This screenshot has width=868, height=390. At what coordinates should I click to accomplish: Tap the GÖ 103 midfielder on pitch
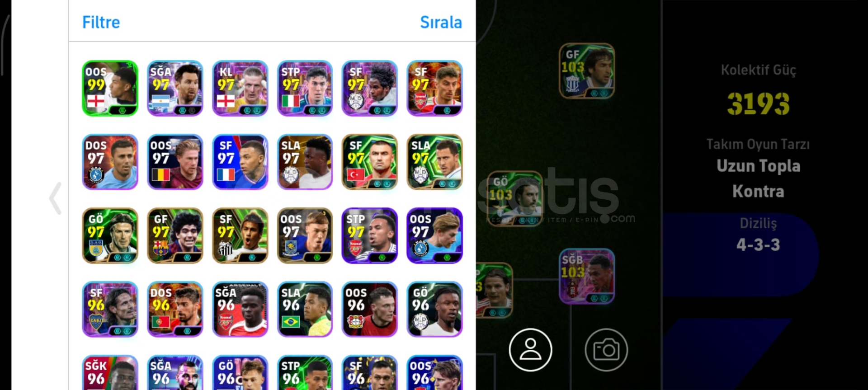515,198
